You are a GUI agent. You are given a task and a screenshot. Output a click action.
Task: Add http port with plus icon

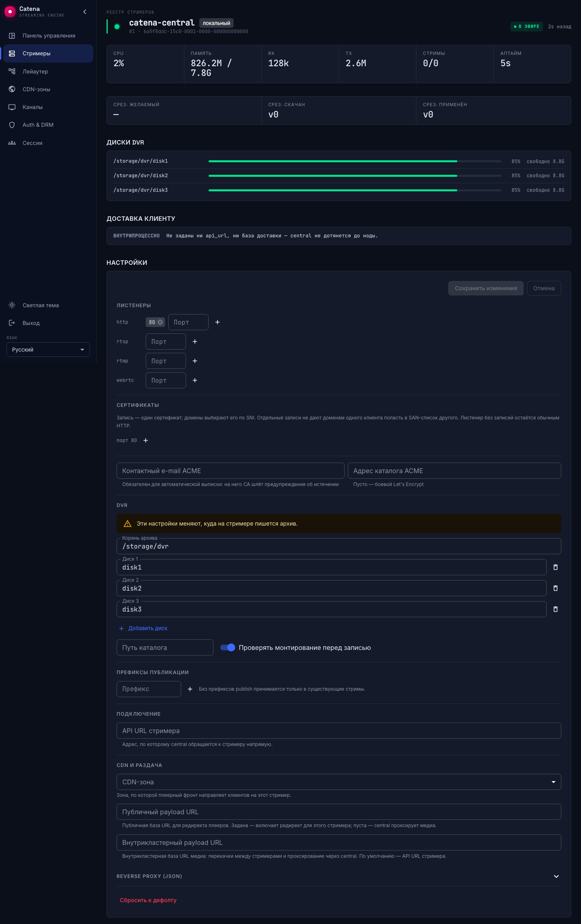[x=217, y=322]
